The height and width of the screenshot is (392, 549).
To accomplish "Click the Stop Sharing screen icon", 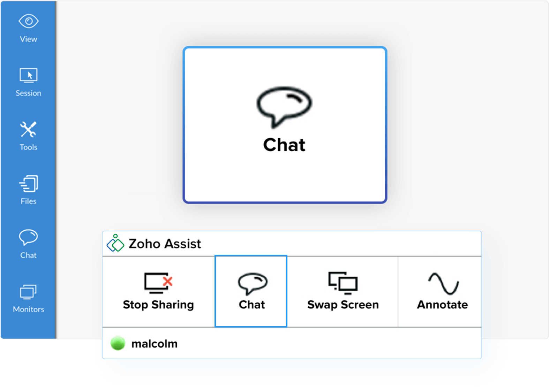I will pyautogui.click(x=158, y=283).
